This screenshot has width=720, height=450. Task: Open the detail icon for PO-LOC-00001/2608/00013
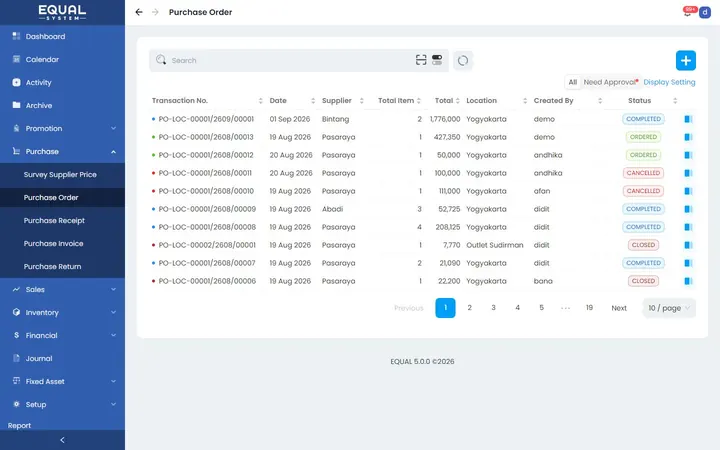(x=688, y=137)
